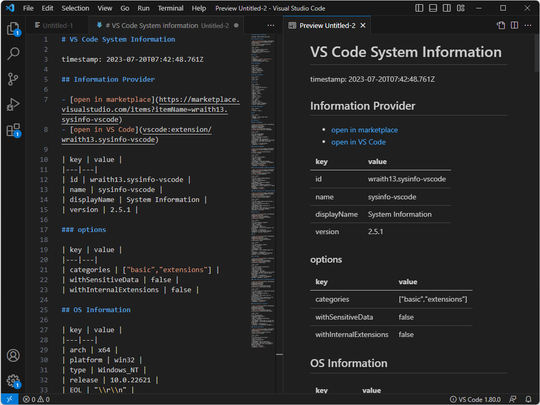Click 'release | 10.0.22621' source line
The width and height of the screenshot is (540, 405).
(x=110, y=380)
